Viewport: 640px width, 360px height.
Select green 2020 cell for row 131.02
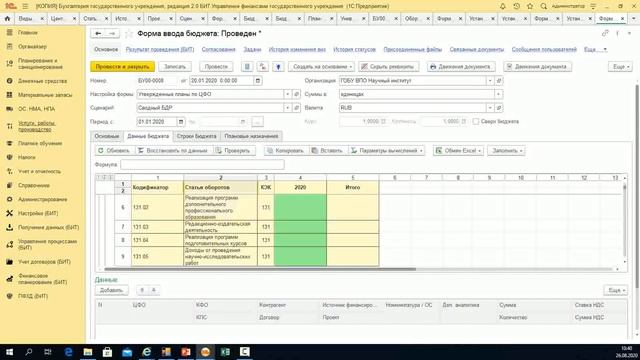point(300,207)
